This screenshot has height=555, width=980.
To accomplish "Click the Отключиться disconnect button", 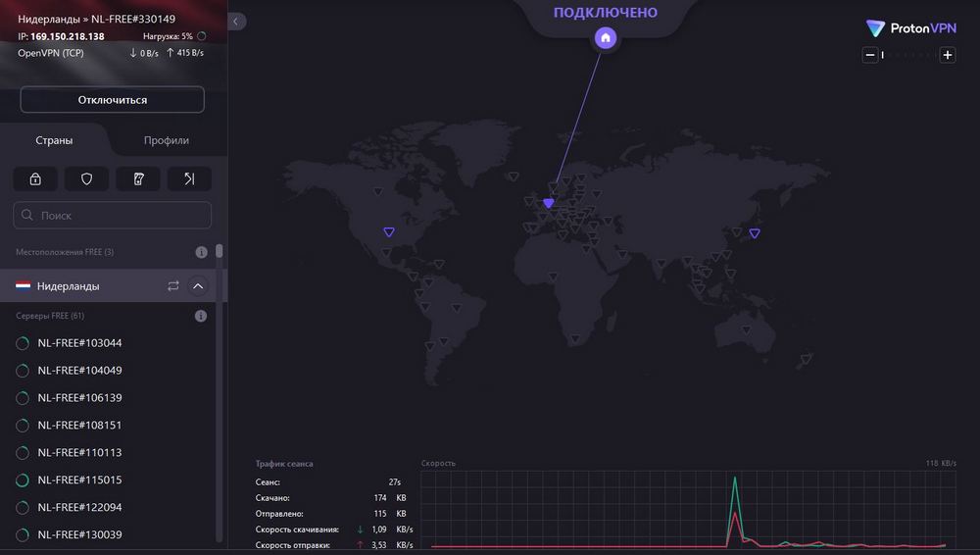I will point(113,99).
